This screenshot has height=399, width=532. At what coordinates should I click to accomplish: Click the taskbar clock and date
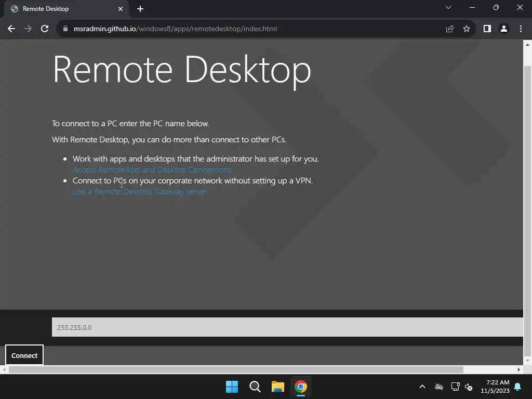[495, 387]
